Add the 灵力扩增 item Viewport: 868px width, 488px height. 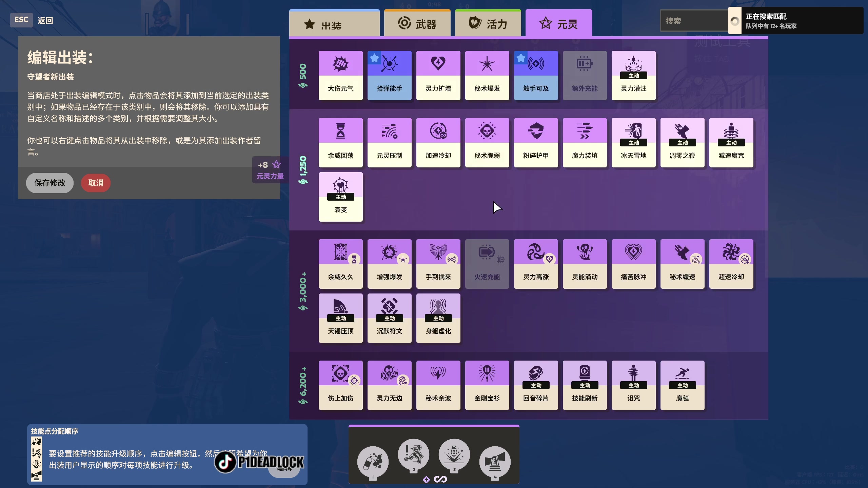coord(438,75)
